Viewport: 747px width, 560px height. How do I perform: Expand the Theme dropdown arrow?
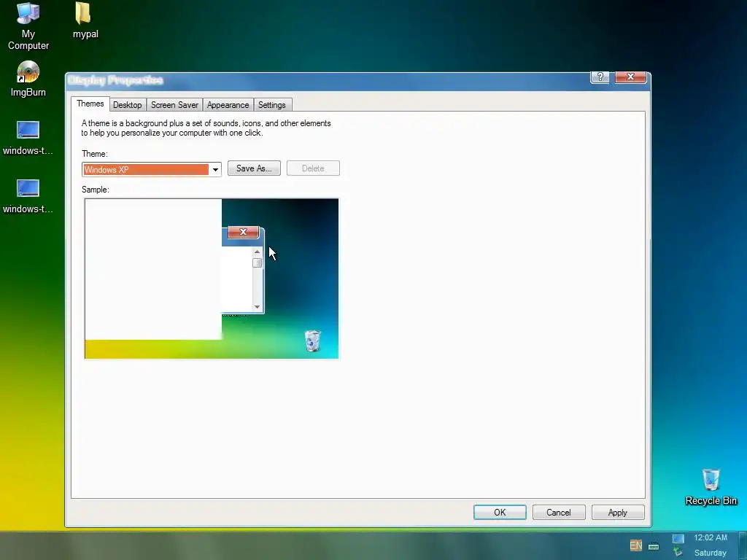pyautogui.click(x=215, y=169)
